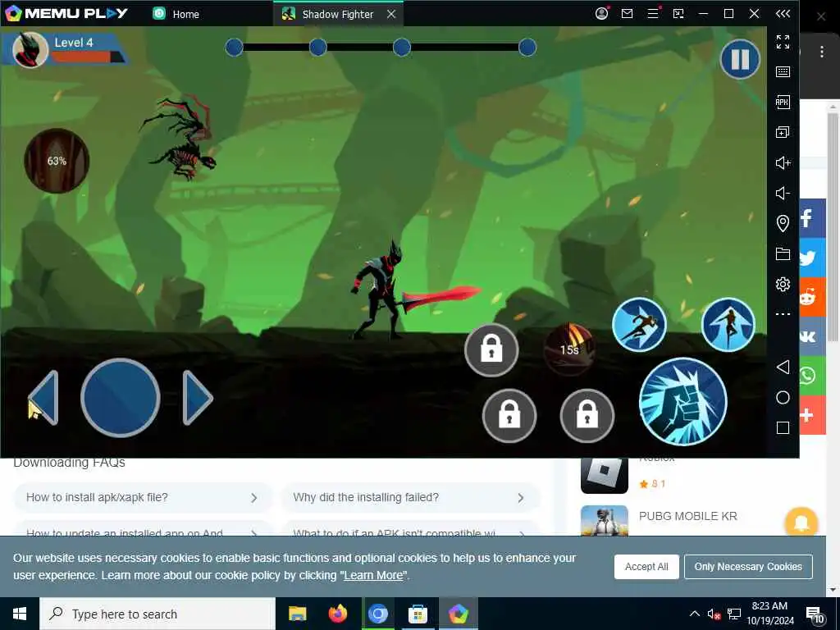
Task: Click the second stage progress marker
Action: click(317, 48)
